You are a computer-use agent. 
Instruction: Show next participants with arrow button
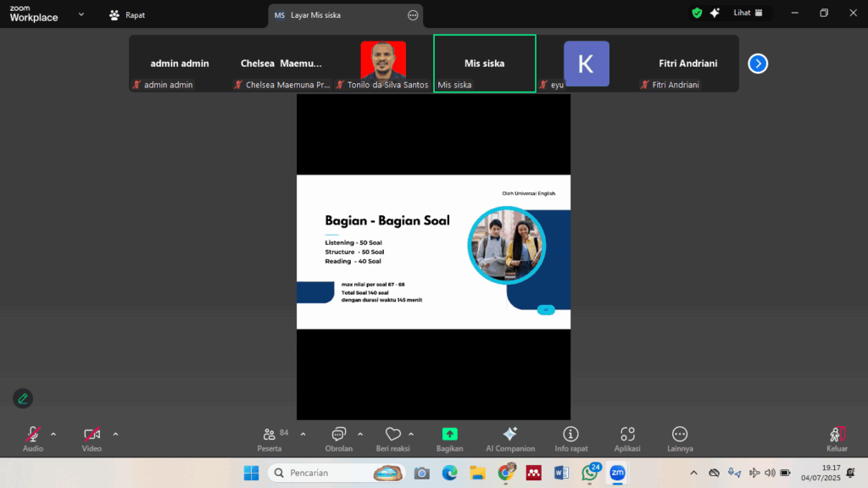(758, 64)
